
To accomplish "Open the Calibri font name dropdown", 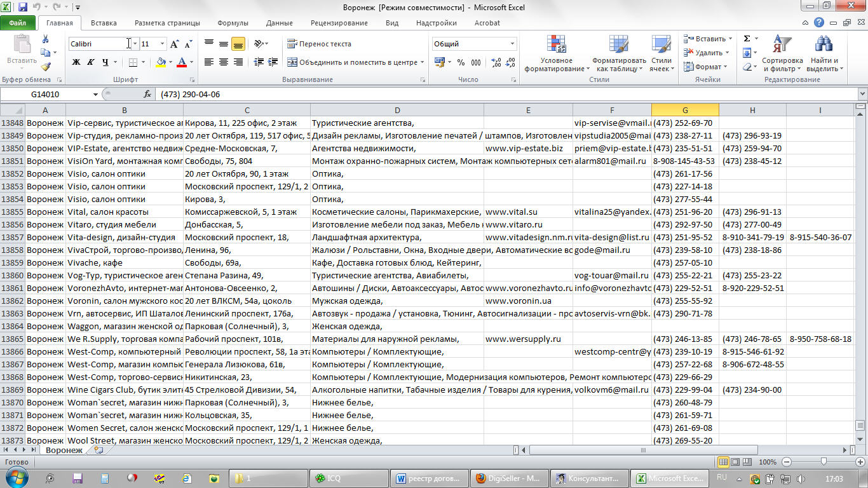I will coord(134,44).
